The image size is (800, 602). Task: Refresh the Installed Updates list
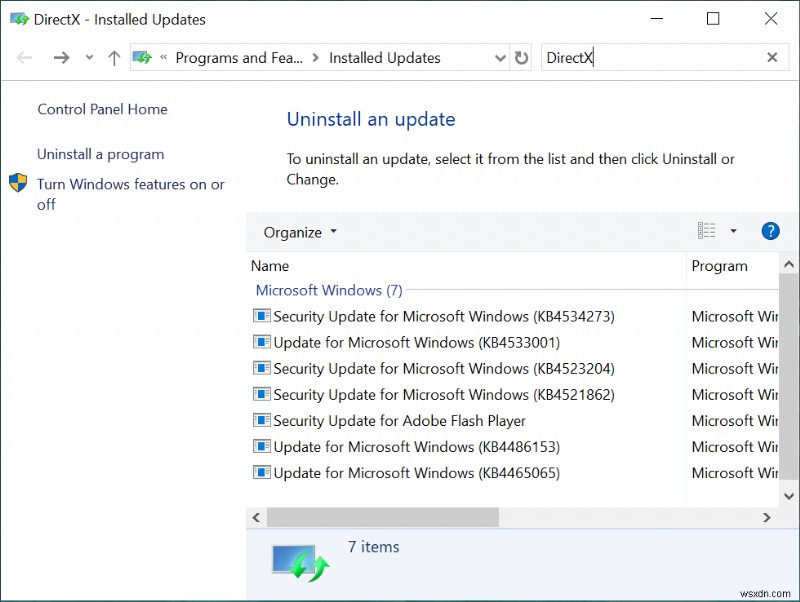point(521,57)
